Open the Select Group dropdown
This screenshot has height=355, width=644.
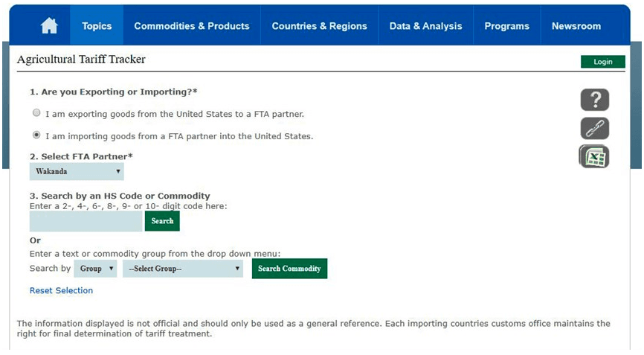pyautogui.click(x=183, y=269)
